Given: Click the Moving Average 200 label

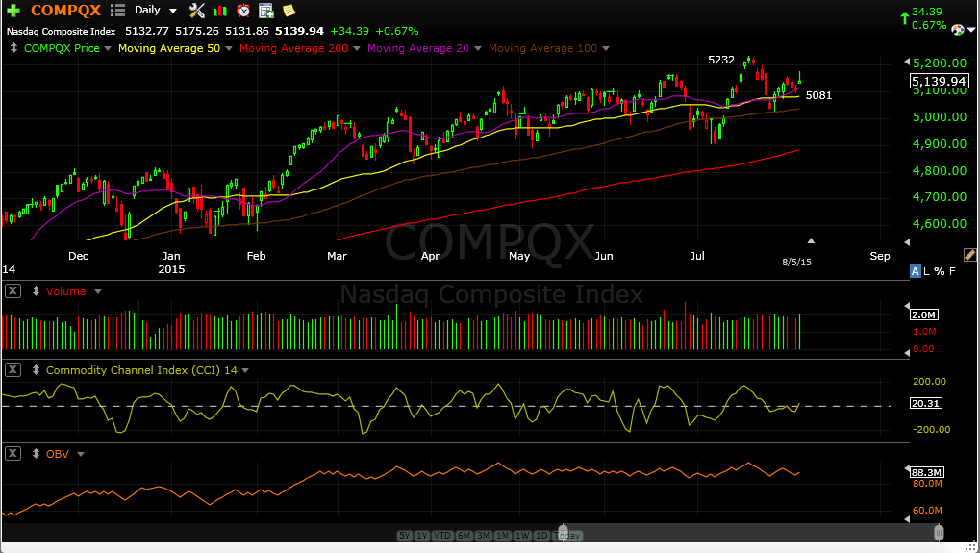Looking at the screenshot, I should click(x=293, y=48).
